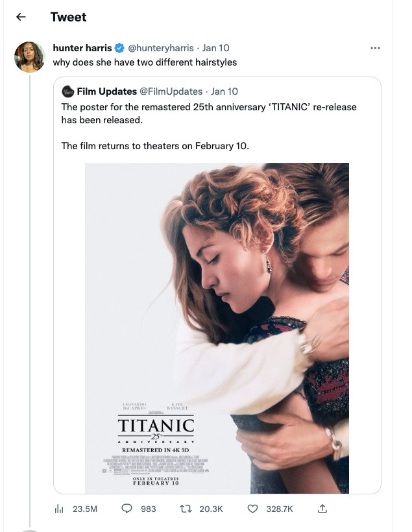
Task: Like the tweet with heart icon
Action: coord(253,509)
